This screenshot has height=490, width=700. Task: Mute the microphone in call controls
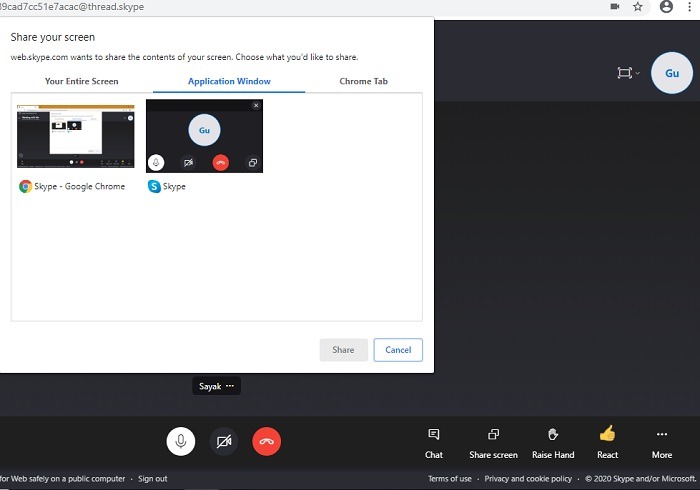tap(181, 441)
